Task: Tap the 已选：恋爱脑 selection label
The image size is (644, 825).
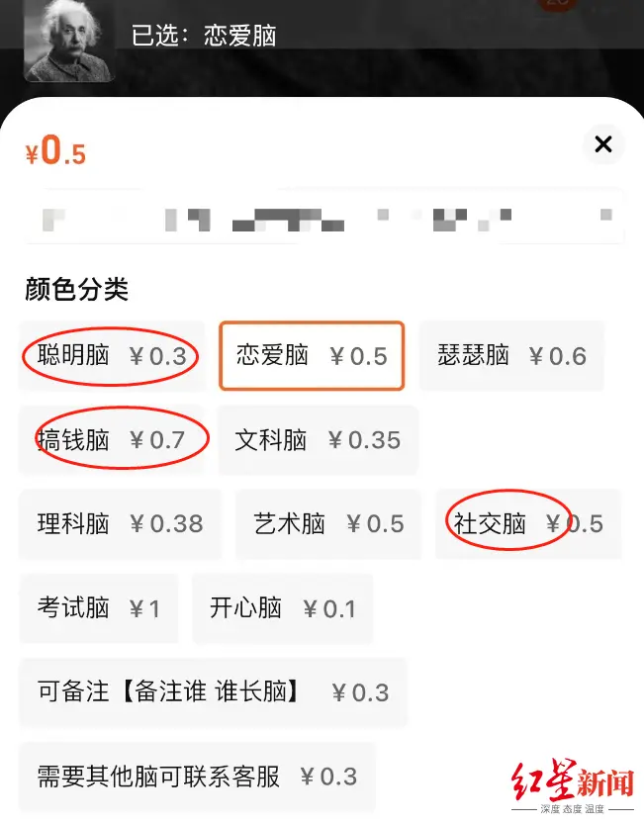Action: [203, 36]
